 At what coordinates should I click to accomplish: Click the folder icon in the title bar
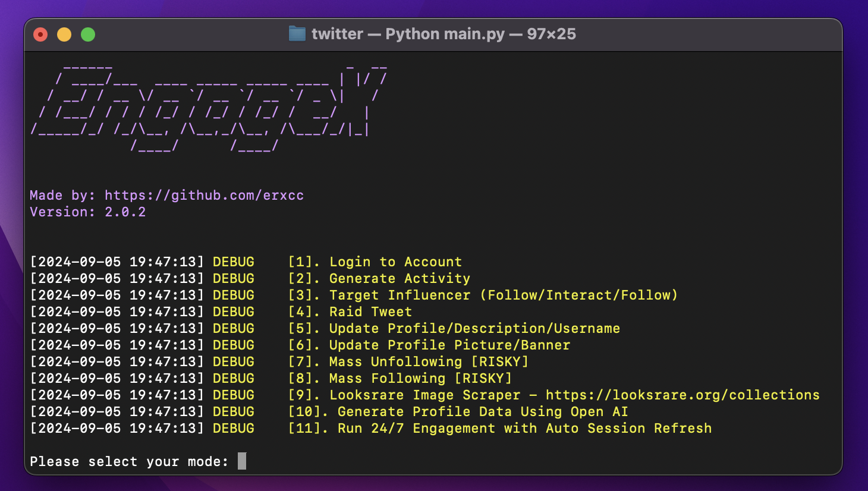(297, 34)
